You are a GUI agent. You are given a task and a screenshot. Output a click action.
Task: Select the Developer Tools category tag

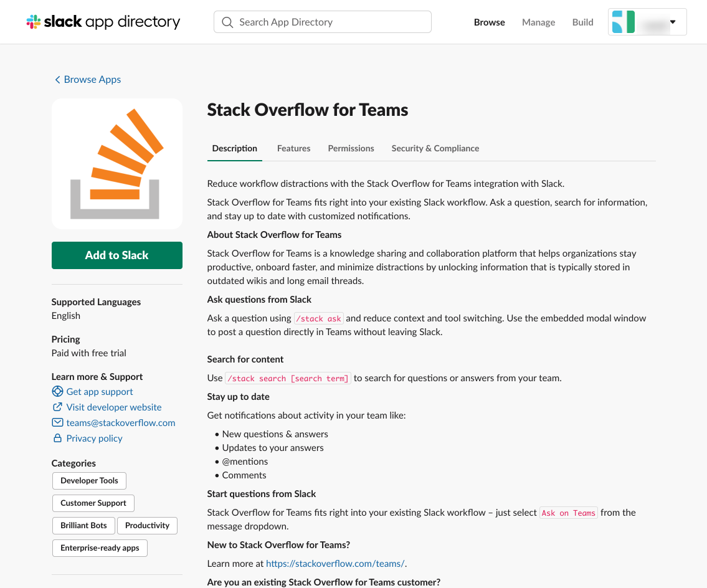pyautogui.click(x=89, y=481)
